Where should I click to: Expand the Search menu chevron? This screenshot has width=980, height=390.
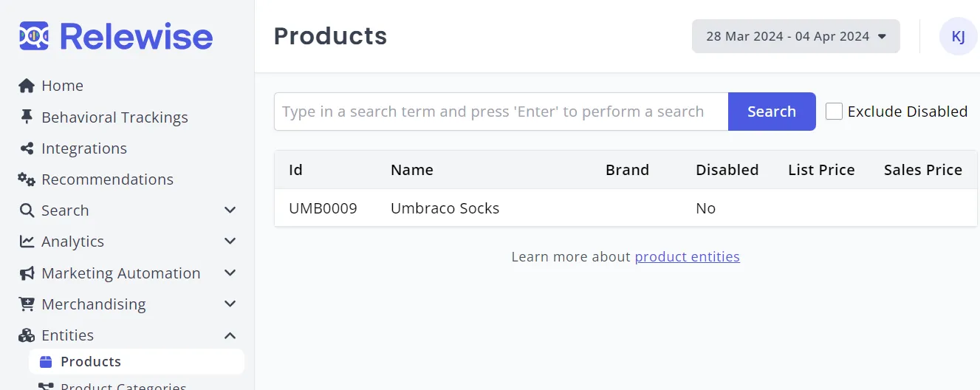pos(230,211)
